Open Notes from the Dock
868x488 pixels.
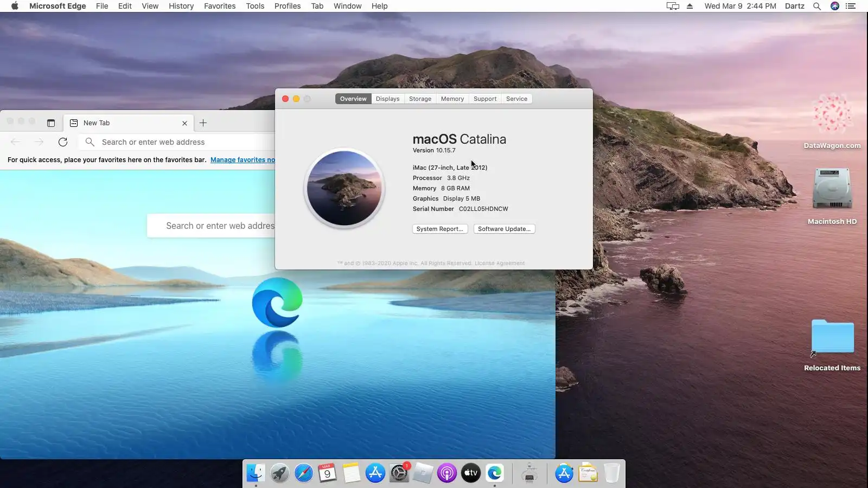click(352, 473)
